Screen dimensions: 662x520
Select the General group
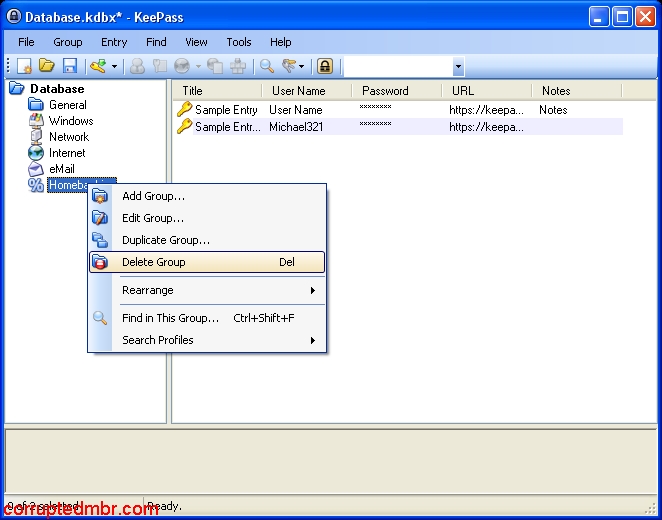(68, 105)
